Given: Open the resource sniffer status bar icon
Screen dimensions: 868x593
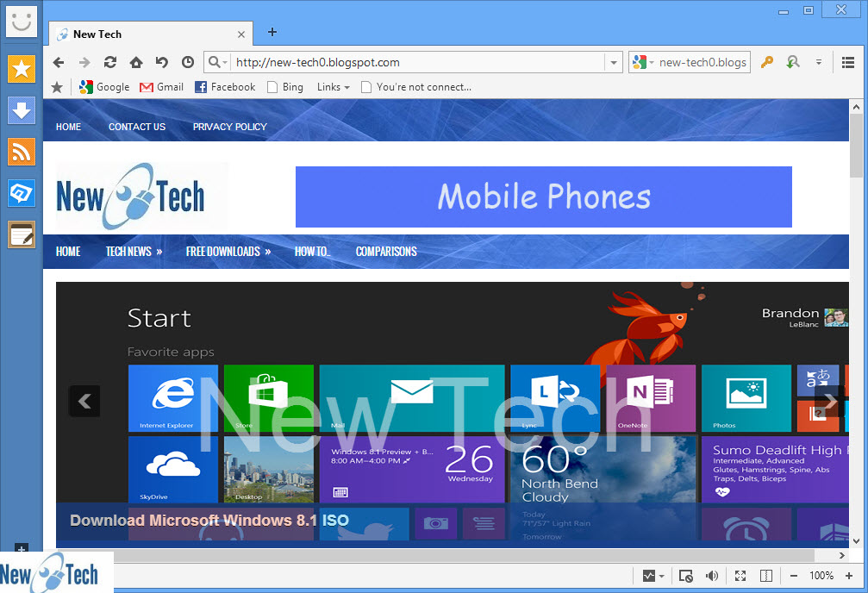Looking at the screenshot, I should point(649,576).
